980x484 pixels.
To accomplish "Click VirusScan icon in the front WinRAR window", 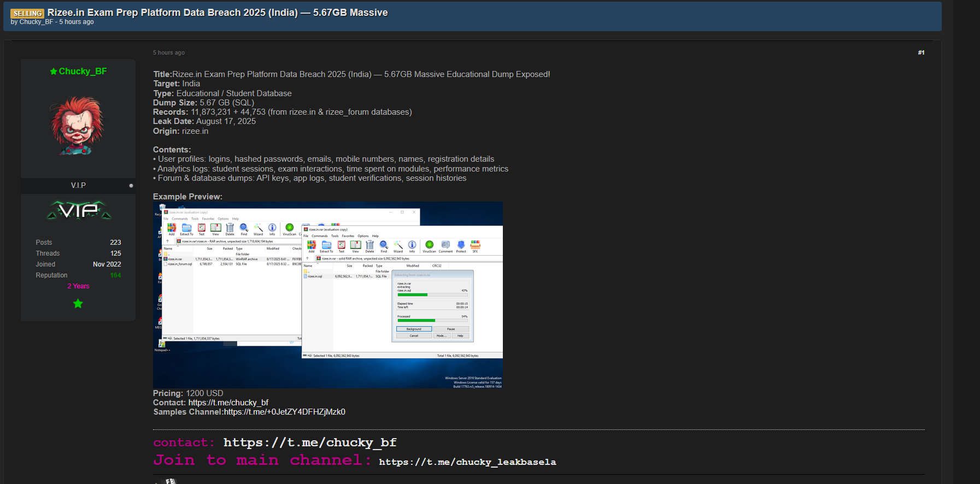I will click(x=429, y=246).
